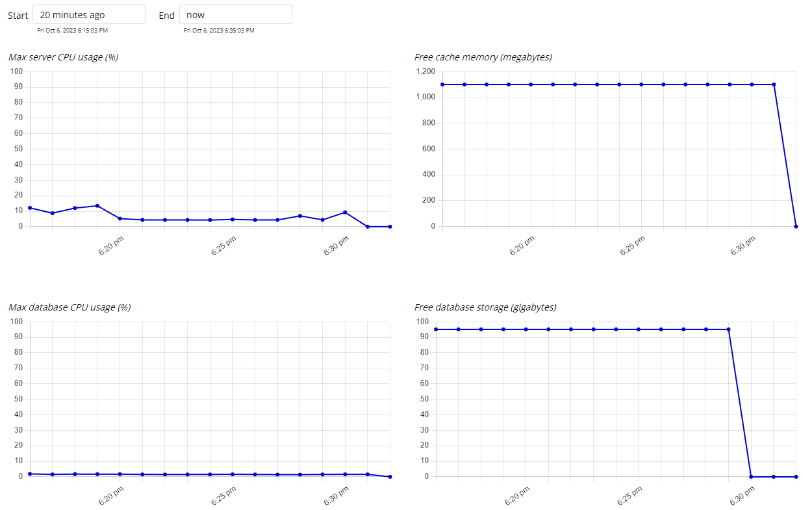Click the 6:30 pm label under database storage chart
The width and height of the screenshot is (812, 510).
(x=742, y=496)
